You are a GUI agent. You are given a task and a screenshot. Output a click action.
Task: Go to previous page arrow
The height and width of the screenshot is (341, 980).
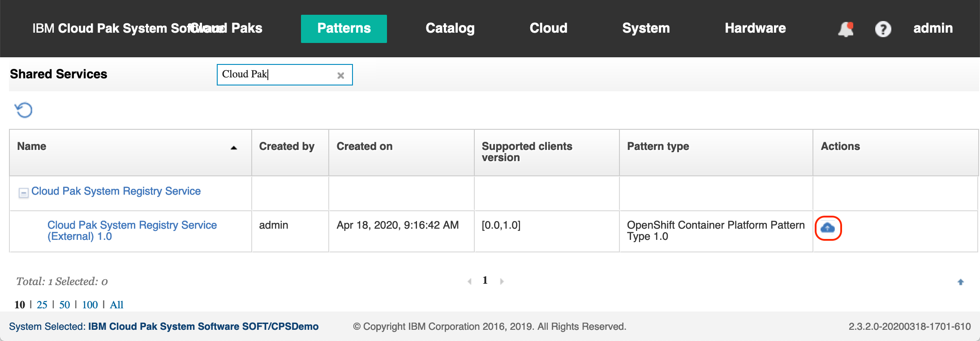pyautogui.click(x=469, y=281)
